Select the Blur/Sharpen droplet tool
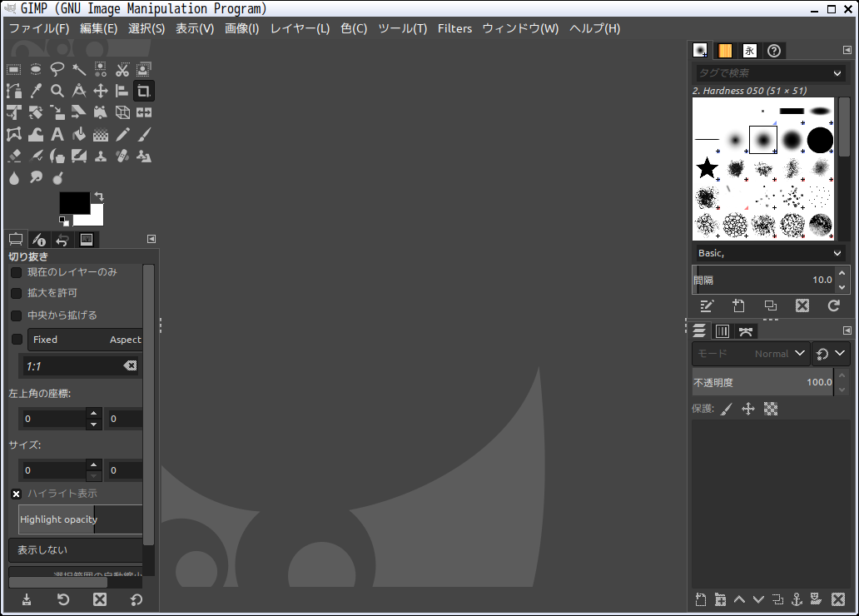 [13, 177]
